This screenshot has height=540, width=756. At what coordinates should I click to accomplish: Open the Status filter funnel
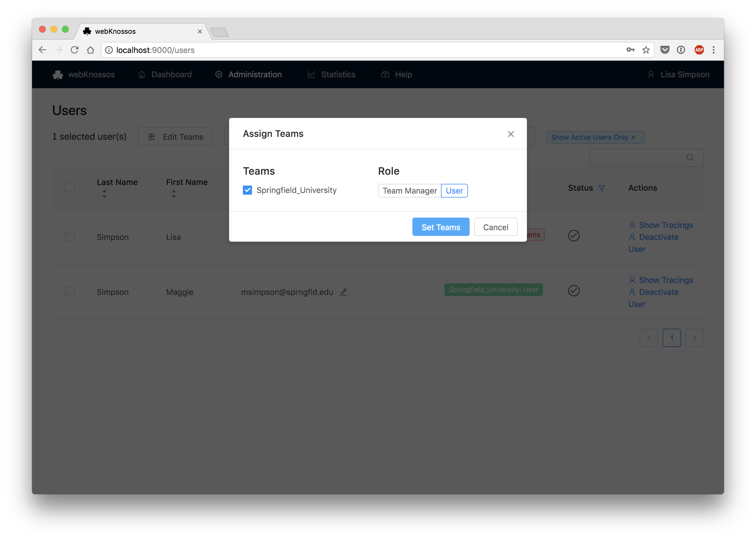point(602,188)
